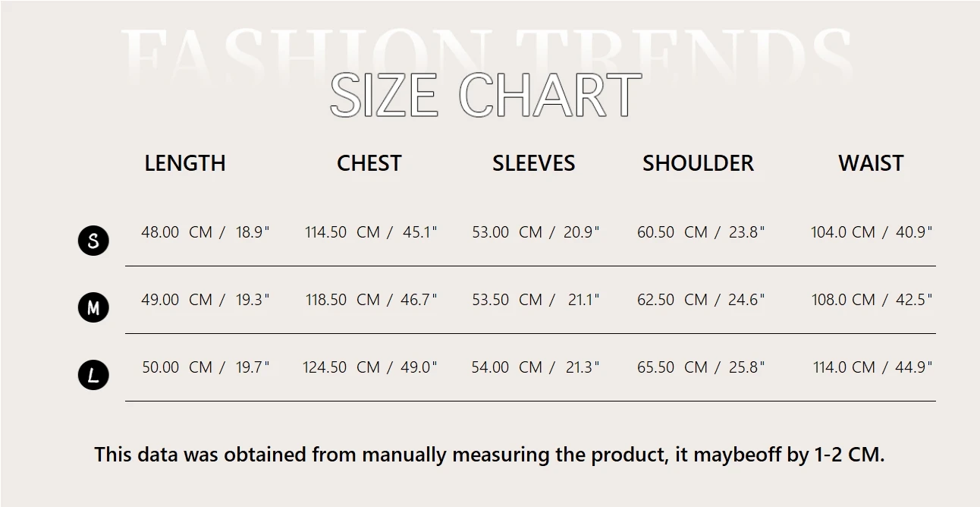Click the black S size badge
The image size is (980, 507).
93,241
